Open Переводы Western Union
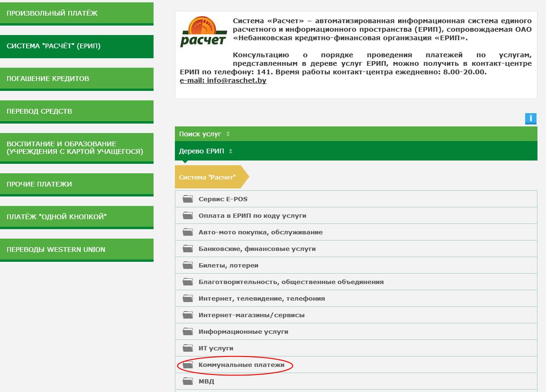This screenshot has height=392, width=546. [77, 250]
